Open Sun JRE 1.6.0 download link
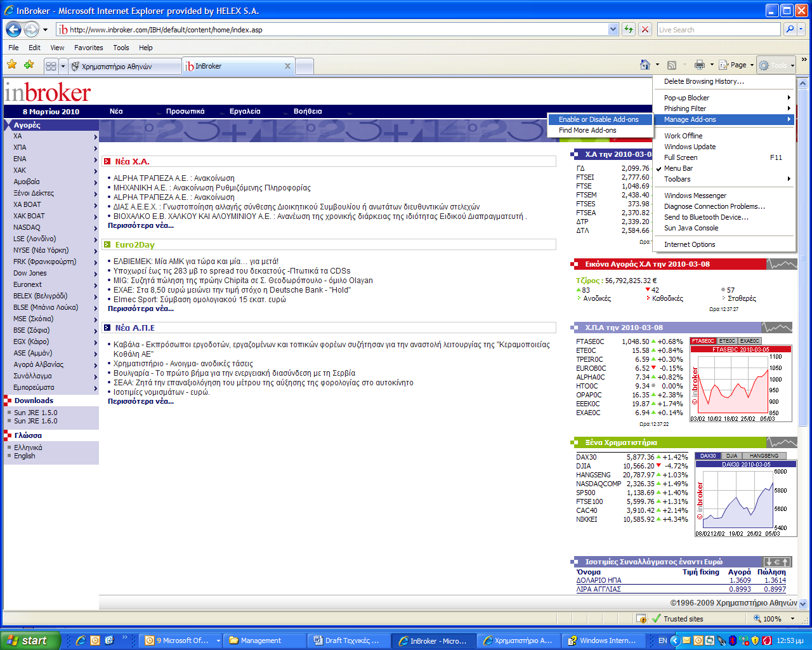The image size is (812, 650). click(x=36, y=421)
